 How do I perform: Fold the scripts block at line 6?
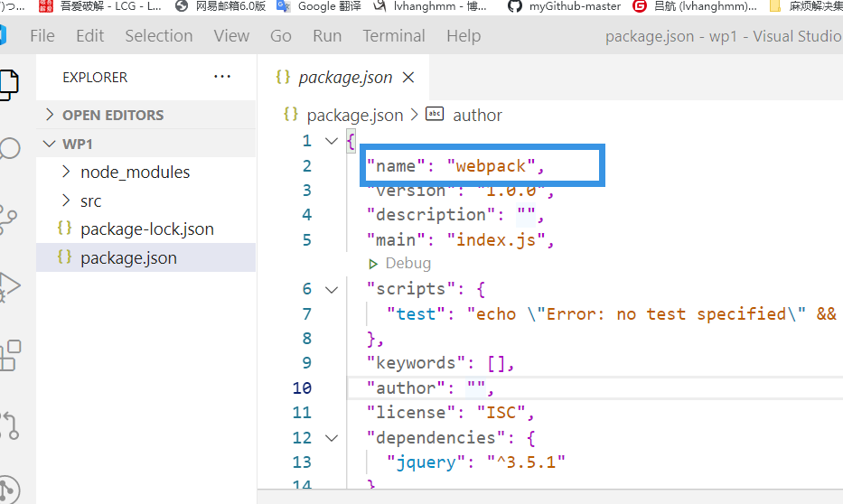point(332,290)
